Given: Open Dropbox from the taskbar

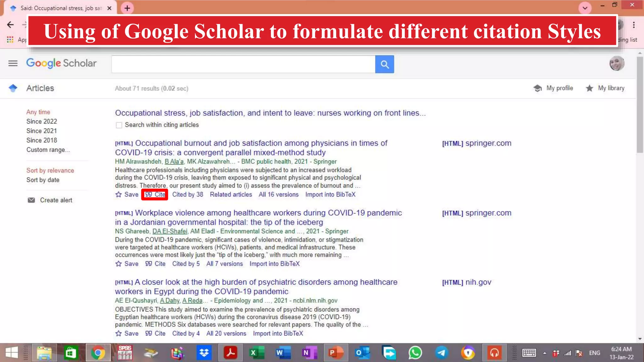Looking at the screenshot, I should tap(204, 353).
